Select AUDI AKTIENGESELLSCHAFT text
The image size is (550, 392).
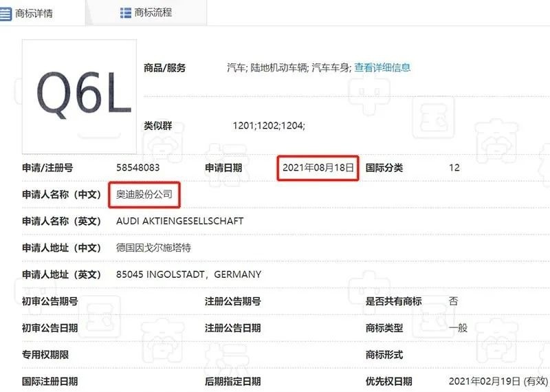pos(180,221)
